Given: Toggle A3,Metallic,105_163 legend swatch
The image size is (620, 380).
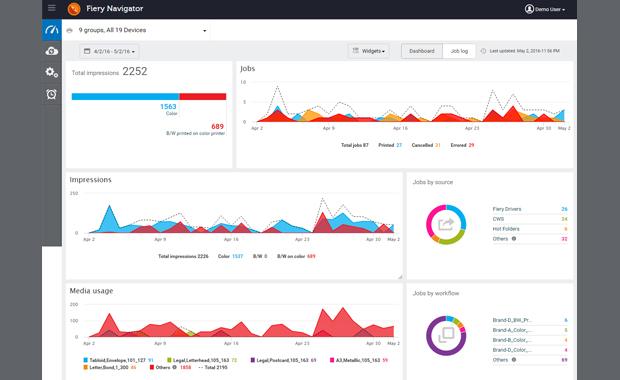Looking at the screenshot, I should pos(332,360).
